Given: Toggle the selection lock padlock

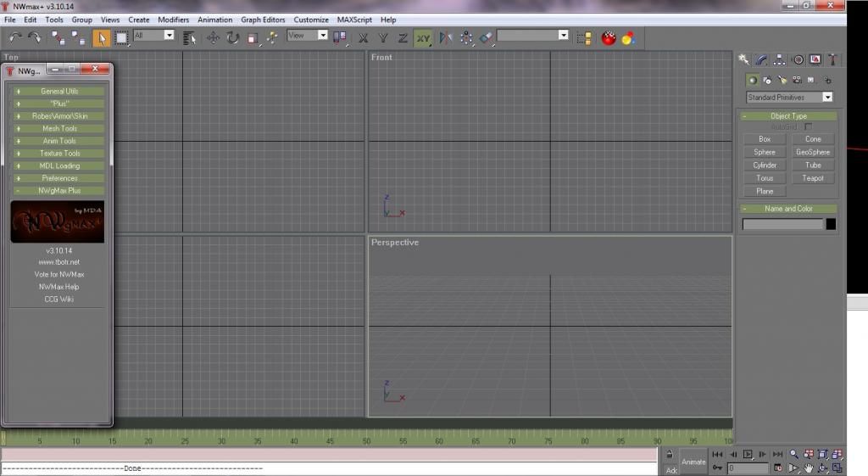Looking at the screenshot, I should [x=670, y=456].
